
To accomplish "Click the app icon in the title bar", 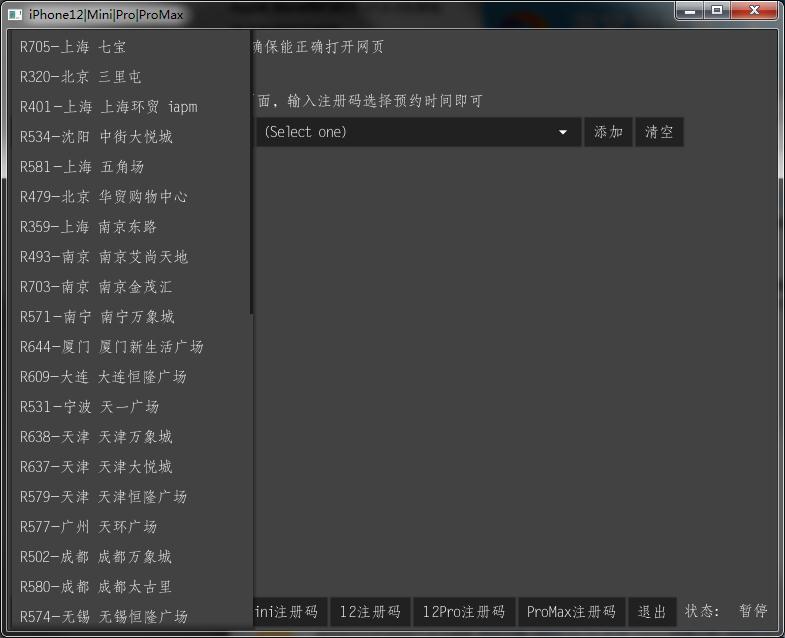I will (x=15, y=14).
